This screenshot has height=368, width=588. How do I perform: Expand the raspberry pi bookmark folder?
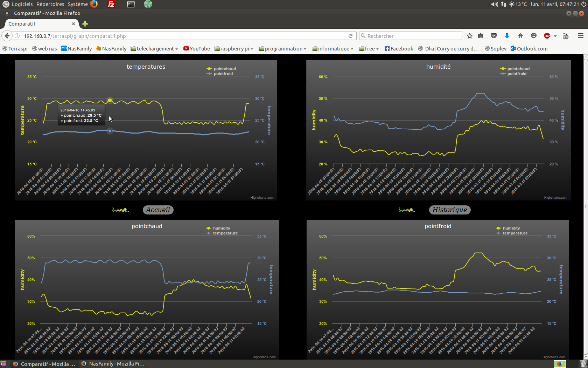234,49
